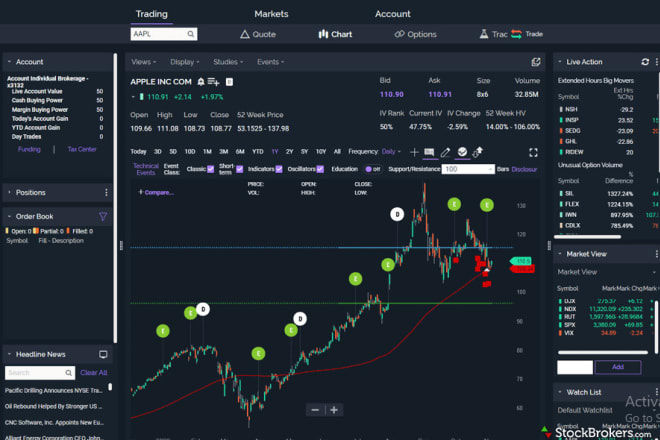Collapse the Live Action panel

(560, 62)
